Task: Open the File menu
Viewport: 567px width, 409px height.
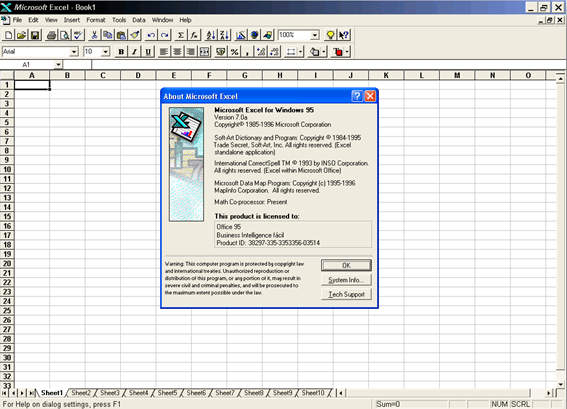Action: (x=17, y=20)
